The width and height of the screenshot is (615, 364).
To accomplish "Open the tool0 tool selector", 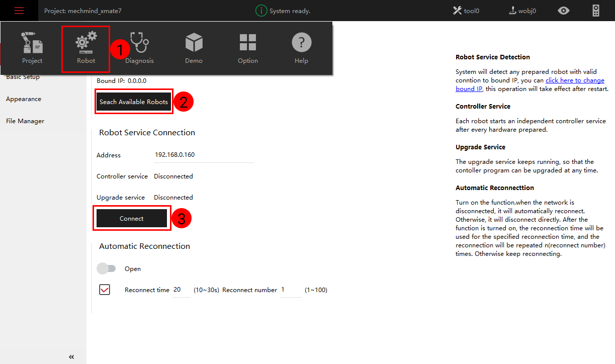I will pos(466,11).
